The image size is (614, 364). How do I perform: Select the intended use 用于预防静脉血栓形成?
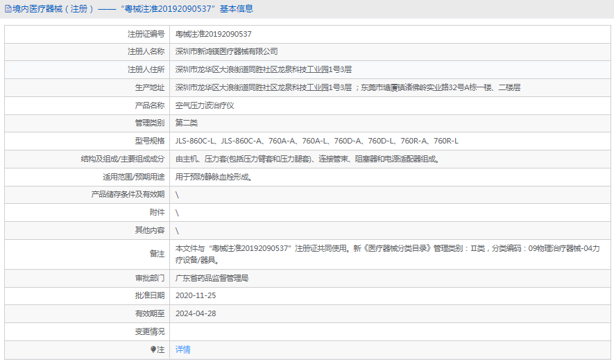click(x=214, y=177)
